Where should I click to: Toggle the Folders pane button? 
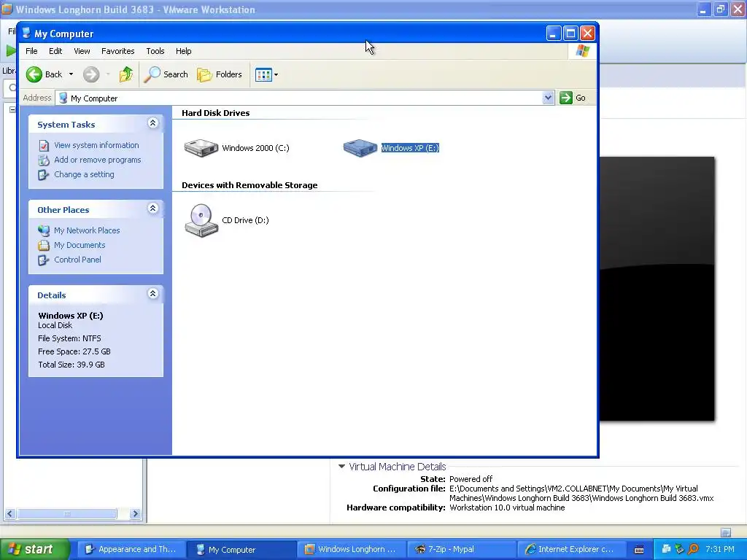(x=220, y=74)
